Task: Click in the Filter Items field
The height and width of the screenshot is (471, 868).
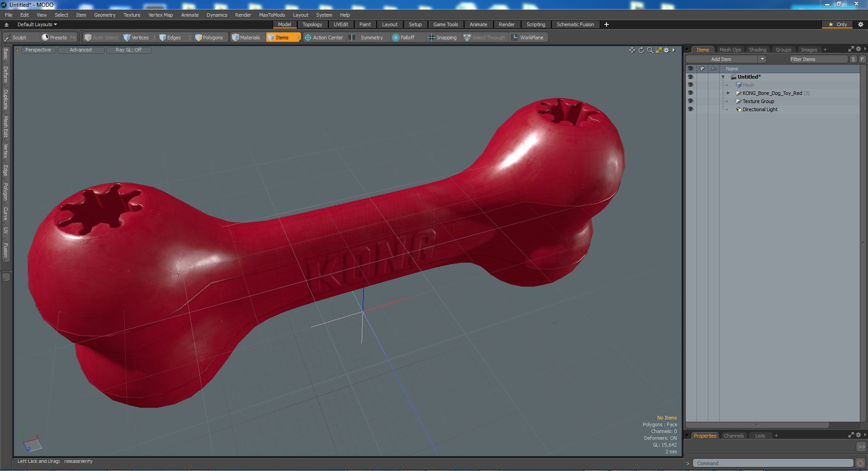Action: coord(818,59)
